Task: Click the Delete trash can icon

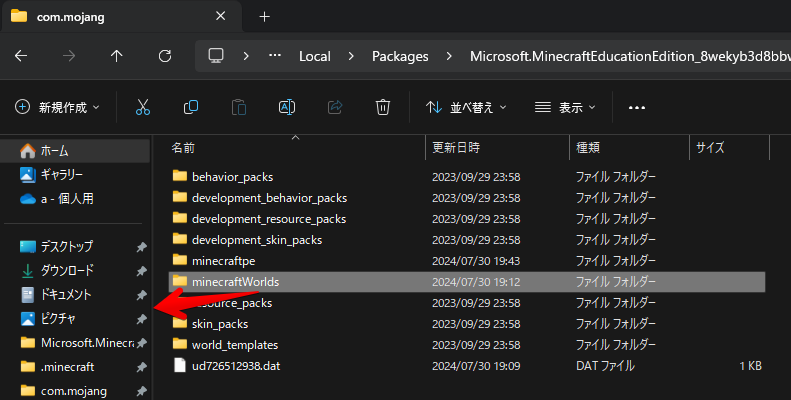Action: 382,107
